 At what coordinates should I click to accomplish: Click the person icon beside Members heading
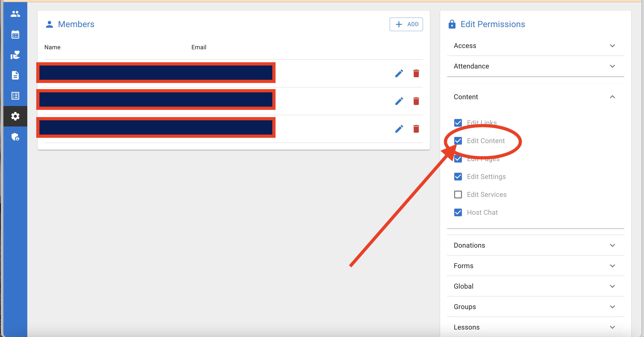[x=49, y=24]
